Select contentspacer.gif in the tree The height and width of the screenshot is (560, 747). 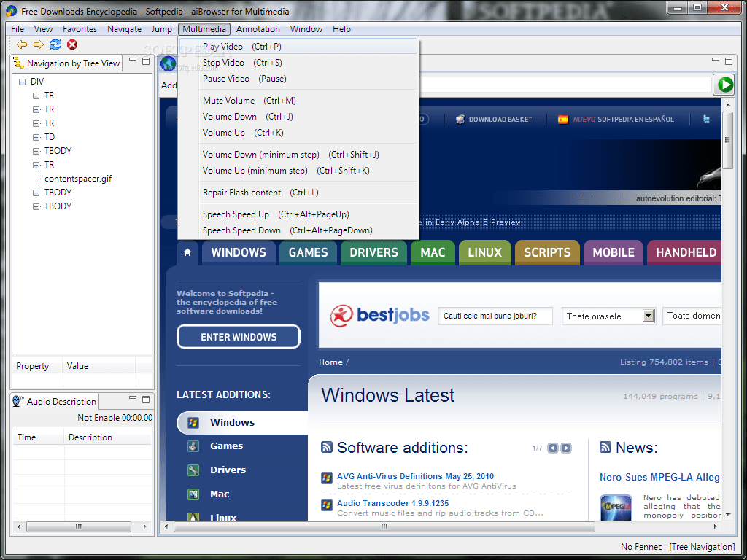(x=78, y=179)
